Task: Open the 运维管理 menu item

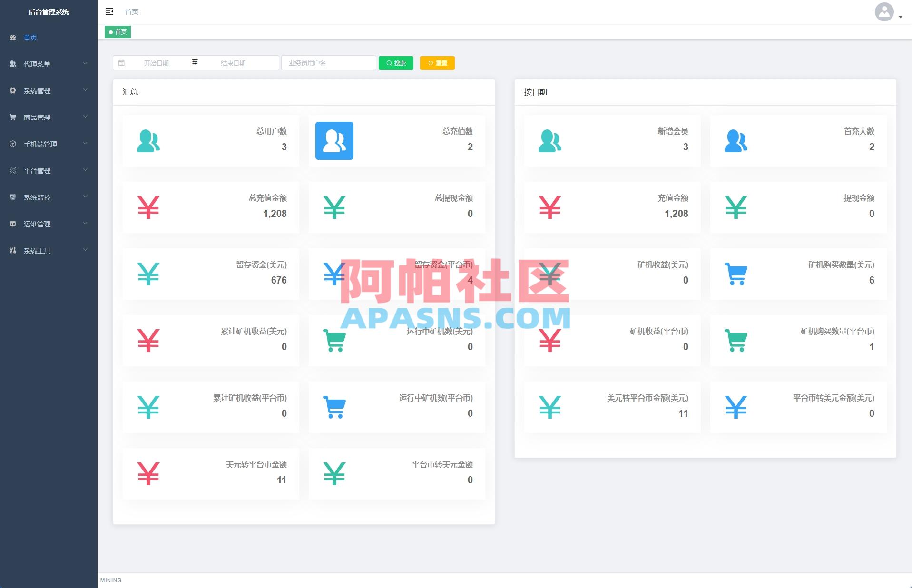Action: [48, 224]
